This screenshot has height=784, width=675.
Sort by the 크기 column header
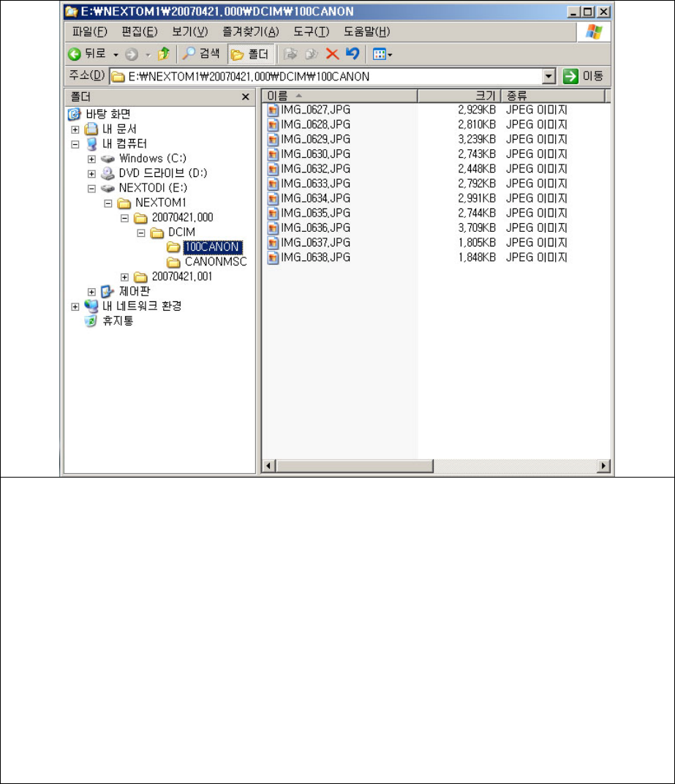tap(459, 96)
